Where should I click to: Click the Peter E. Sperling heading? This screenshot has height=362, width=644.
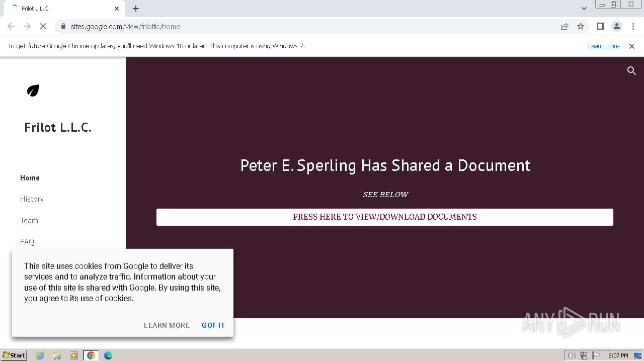[385, 165]
